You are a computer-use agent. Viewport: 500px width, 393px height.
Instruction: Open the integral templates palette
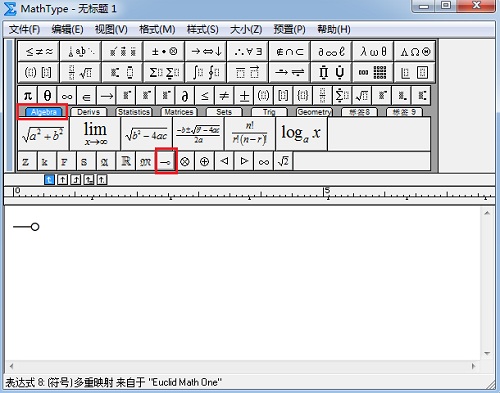pos(206,72)
